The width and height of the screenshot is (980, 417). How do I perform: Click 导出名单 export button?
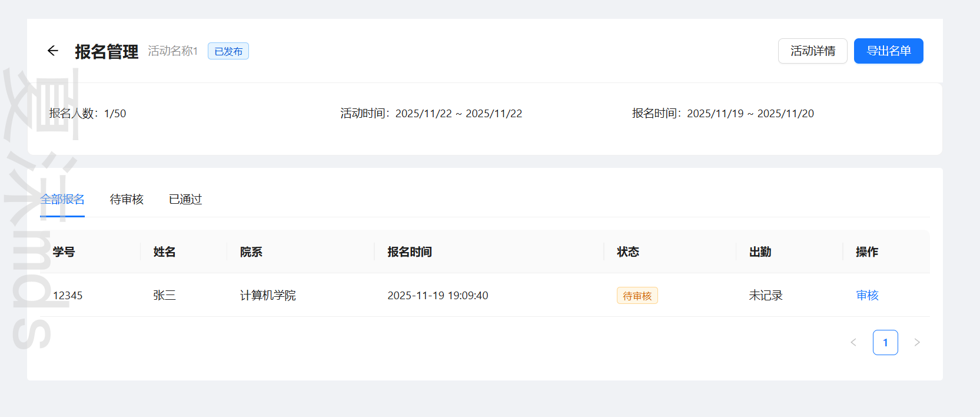(889, 51)
